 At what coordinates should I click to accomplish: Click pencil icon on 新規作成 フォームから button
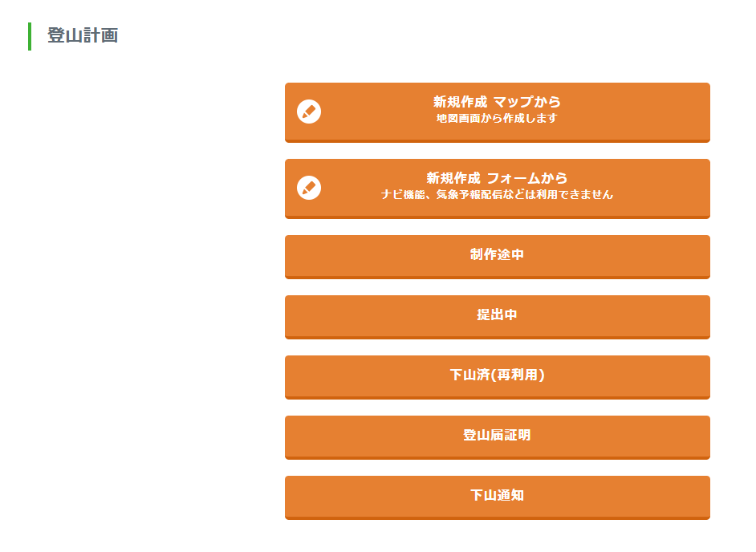click(309, 188)
